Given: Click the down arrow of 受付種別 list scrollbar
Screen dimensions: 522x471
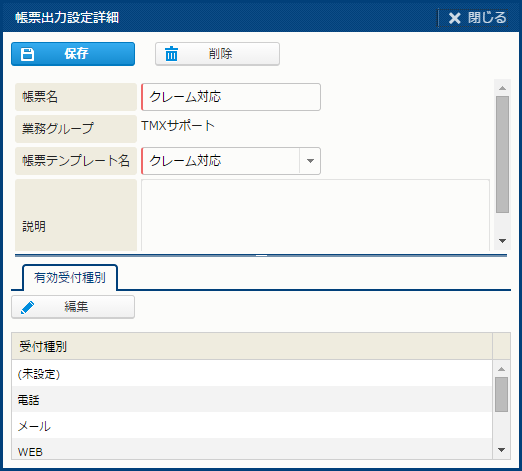Looking at the screenshot, I should click(x=501, y=450).
